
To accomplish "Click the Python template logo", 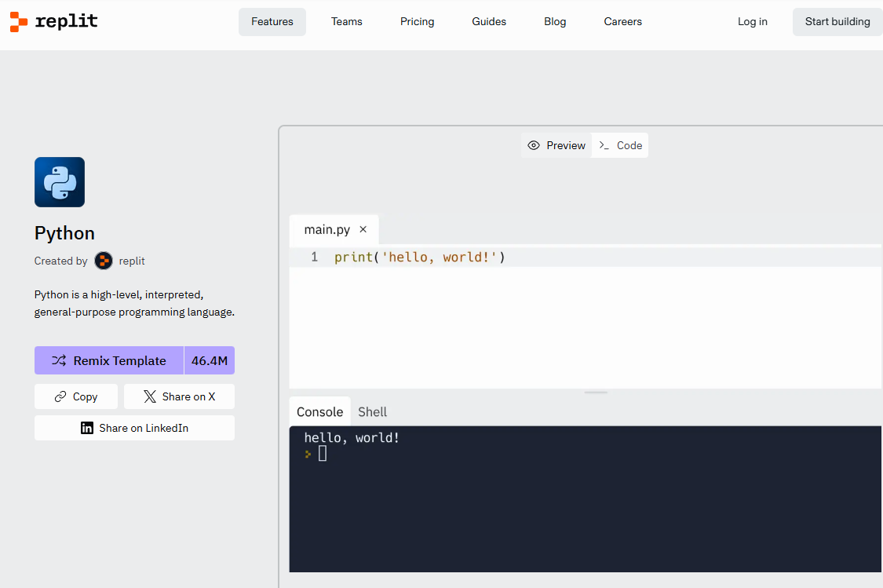I will point(60,182).
